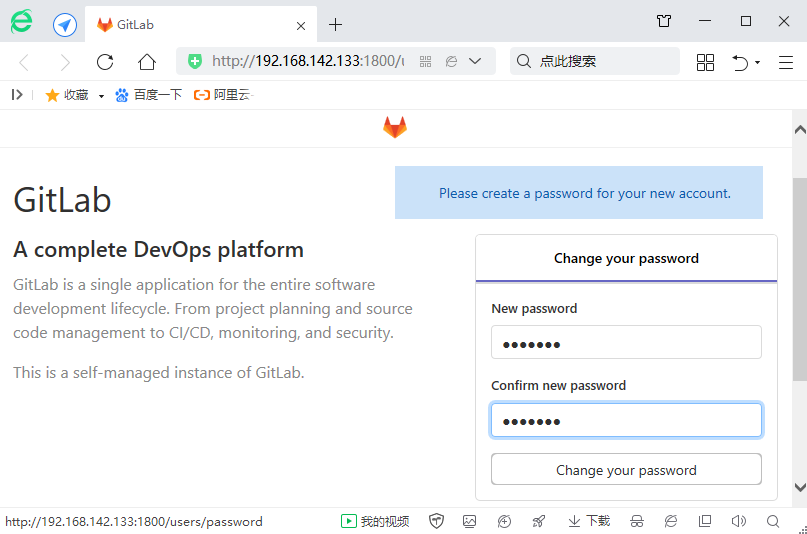Open a new tab with plus button
The image size is (807, 534).
click(336, 24)
